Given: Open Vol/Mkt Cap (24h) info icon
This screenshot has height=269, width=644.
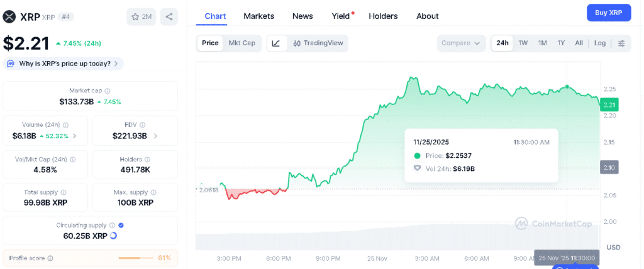Looking at the screenshot, I should [x=72, y=160].
